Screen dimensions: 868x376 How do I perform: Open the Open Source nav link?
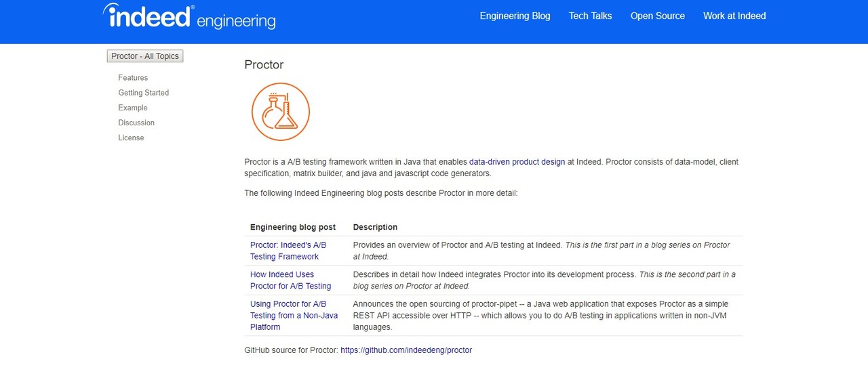(657, 16)
